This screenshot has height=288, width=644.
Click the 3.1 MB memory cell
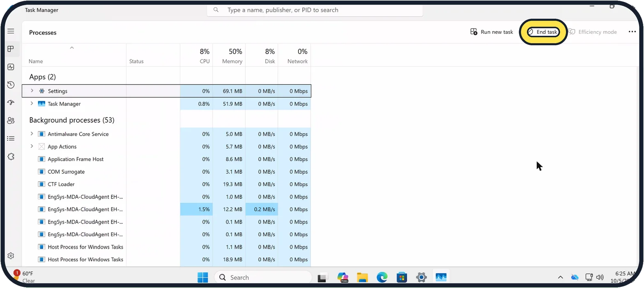point(229,172)
